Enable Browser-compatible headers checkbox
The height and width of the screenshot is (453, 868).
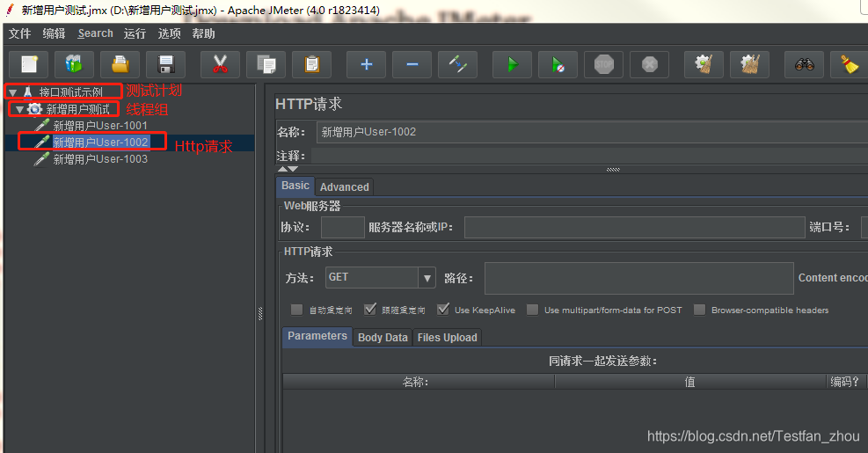point(700,310)
